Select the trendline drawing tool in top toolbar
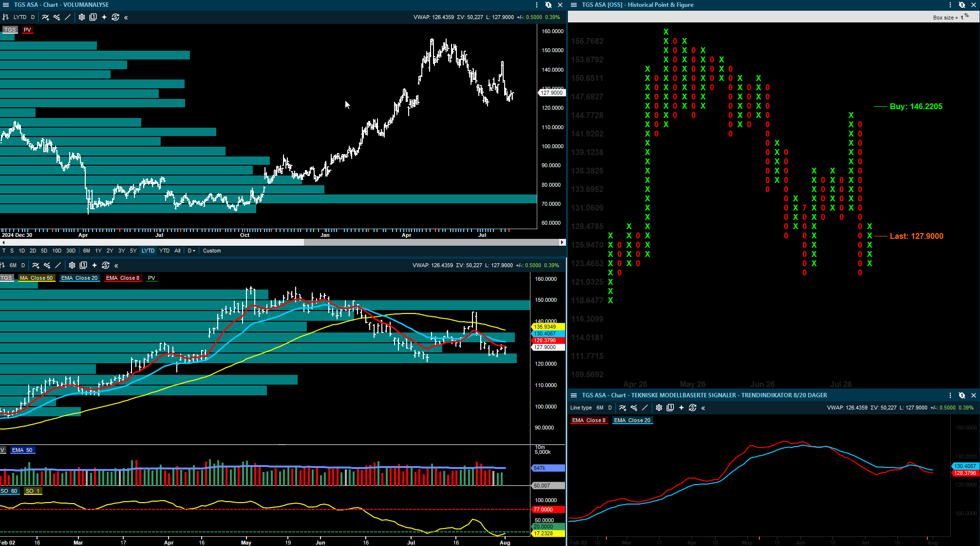This screenshot has height=546, width=980. tap(68, 17)
